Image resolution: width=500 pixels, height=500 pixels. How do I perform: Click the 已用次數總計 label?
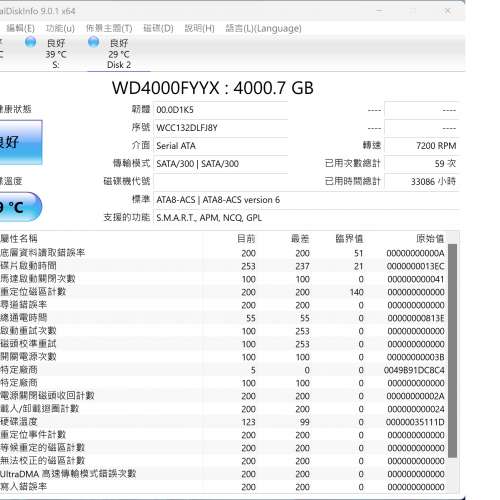(x=353, y=163)
